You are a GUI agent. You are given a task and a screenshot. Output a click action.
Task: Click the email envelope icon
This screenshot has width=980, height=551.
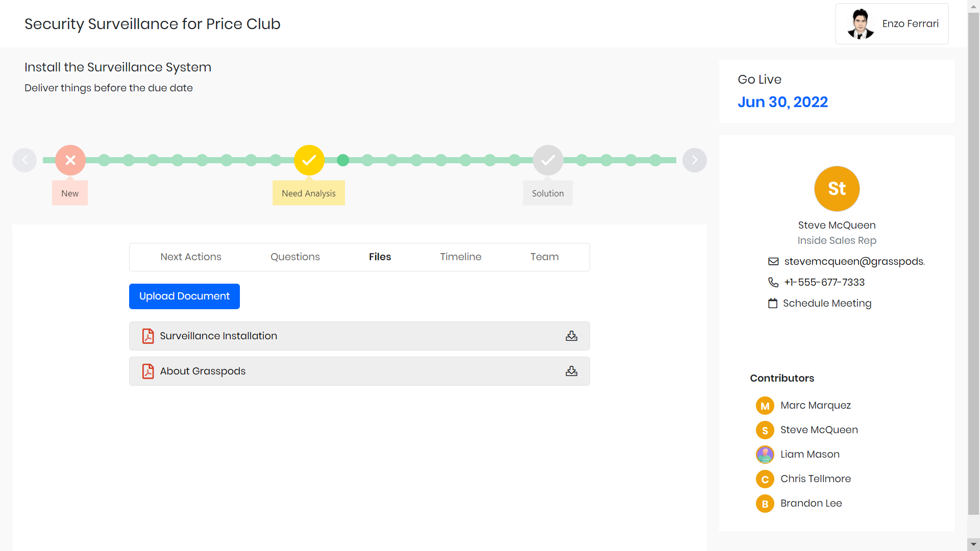pos(773,261)
